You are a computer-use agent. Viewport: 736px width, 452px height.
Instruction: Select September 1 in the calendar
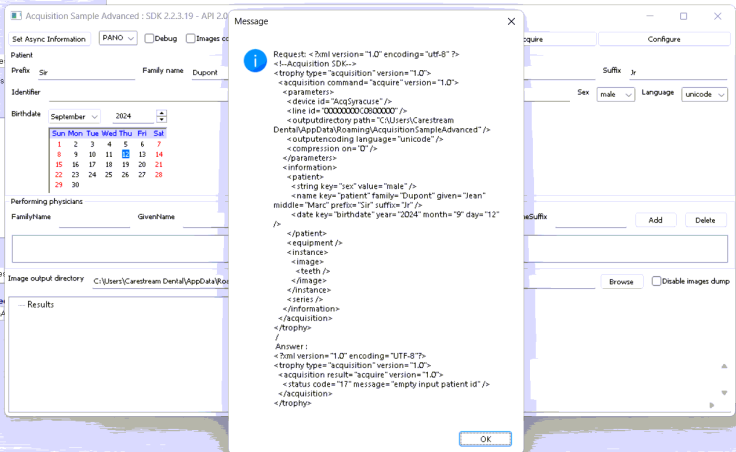pos(59,145)
